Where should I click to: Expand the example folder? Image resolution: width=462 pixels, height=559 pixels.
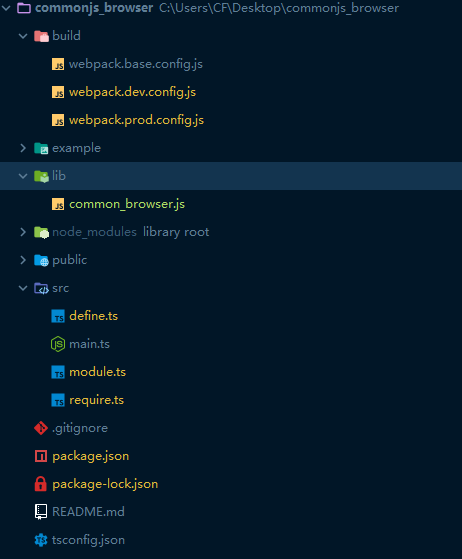23,148
